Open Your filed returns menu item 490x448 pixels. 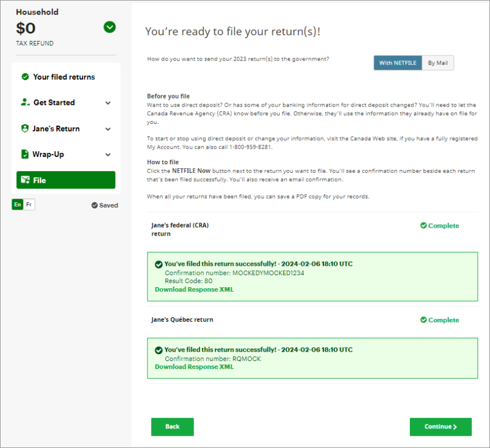[63, 77]
